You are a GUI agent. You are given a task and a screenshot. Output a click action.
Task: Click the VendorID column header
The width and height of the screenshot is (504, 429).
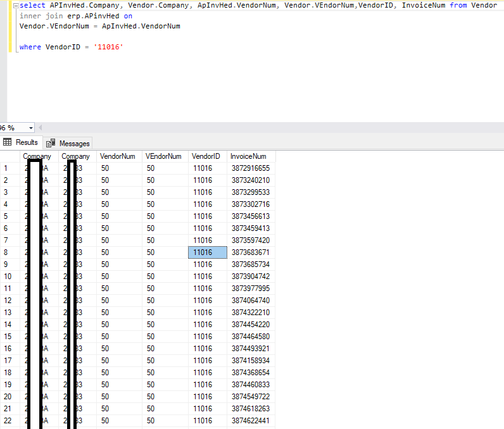click(x=205, y=156)
